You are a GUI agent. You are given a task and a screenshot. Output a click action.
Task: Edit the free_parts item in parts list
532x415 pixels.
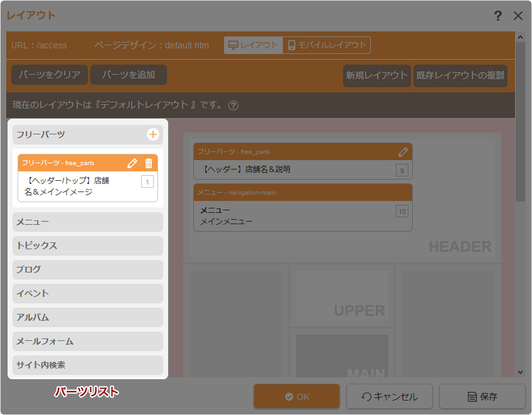point(132,163)
